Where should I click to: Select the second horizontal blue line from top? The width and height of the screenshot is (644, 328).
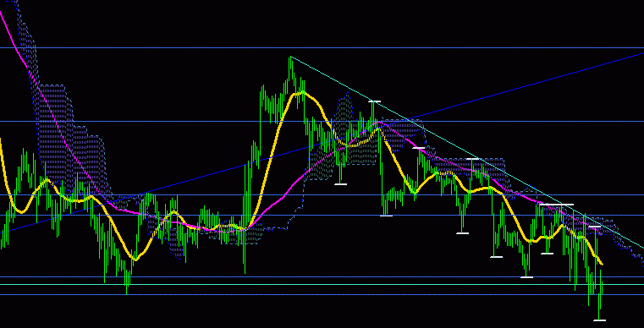(322, 121)
